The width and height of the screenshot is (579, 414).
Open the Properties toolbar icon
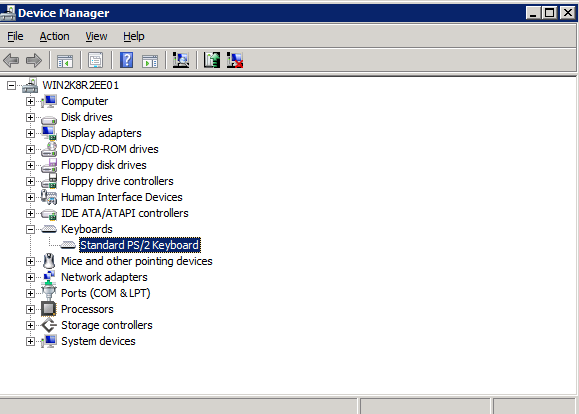coord(96,60)
